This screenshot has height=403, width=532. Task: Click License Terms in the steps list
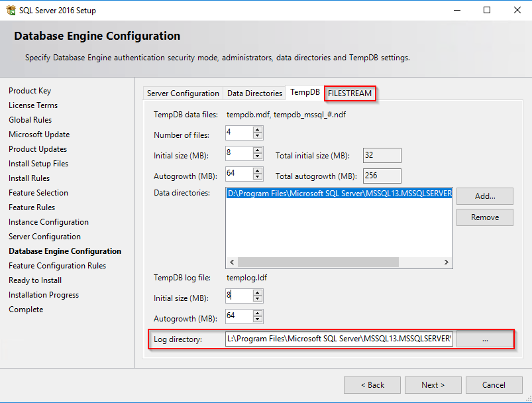point(33,105)
